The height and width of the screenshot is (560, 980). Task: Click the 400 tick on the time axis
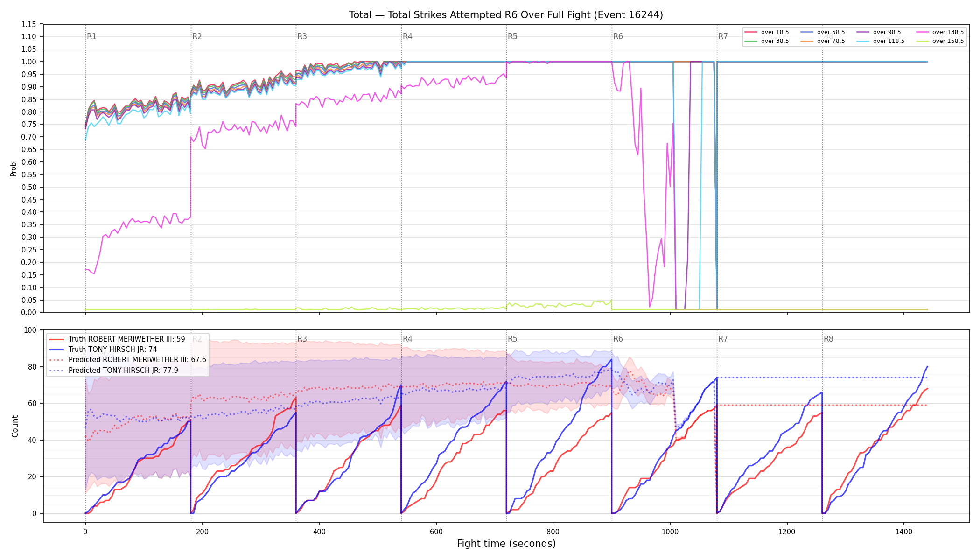tap(319, 531)
